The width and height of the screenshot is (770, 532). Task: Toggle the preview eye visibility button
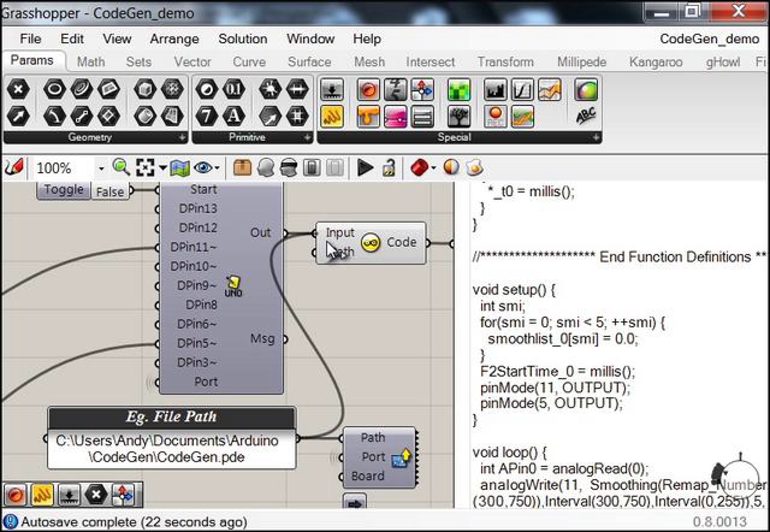coord(203,167)
